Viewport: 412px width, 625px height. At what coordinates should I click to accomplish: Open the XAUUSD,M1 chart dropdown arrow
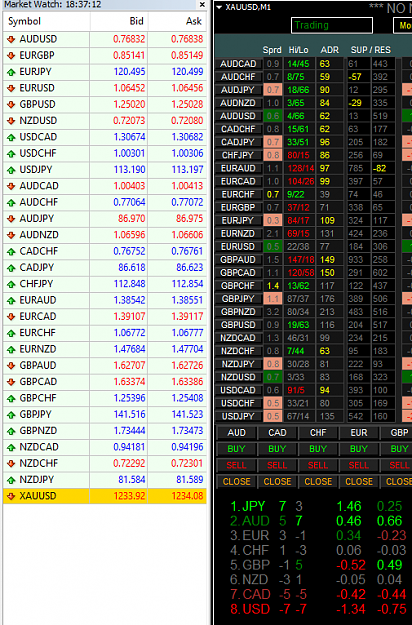point(219,7)
